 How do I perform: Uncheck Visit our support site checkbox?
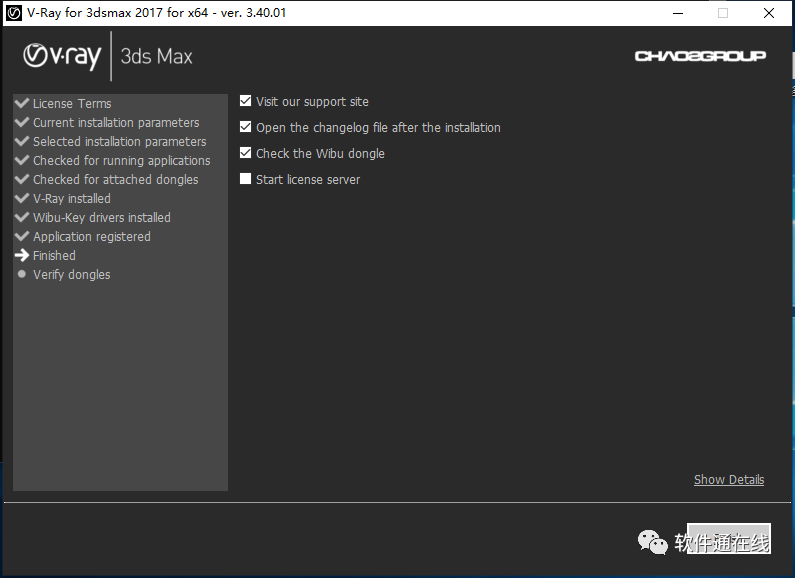(x=245, y=101)
